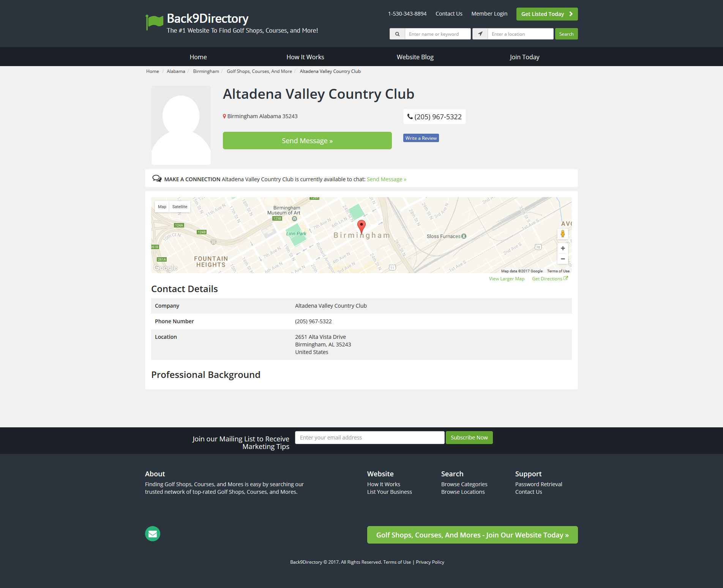The image size is (723, 588).
Task: Click the location arrow icon in search bar
Action: pos(480,34)
